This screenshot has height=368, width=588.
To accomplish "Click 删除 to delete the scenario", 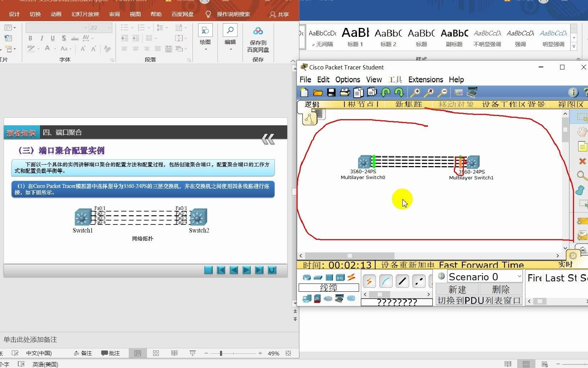I will [501, 289].
